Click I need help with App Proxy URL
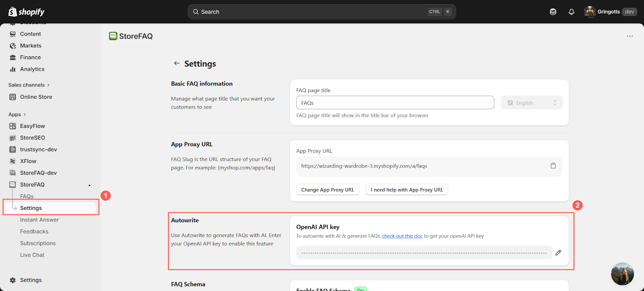Screen dimensions: 644x291 click(407, 190)
